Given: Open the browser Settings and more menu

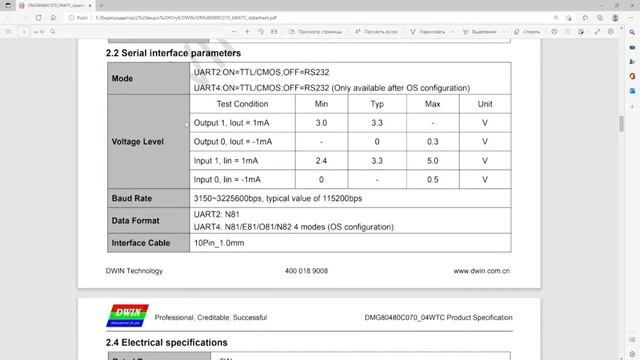Looking at the screenshot, I should (x=630, y=18).
